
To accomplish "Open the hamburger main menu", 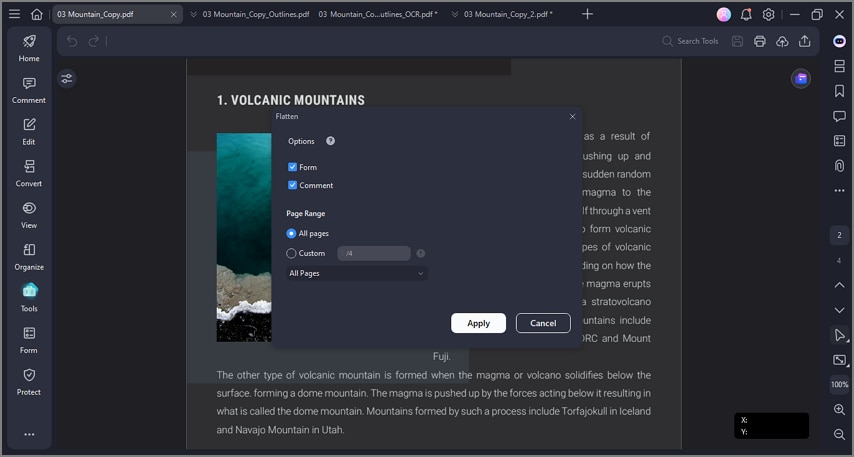I will point(15,14).
